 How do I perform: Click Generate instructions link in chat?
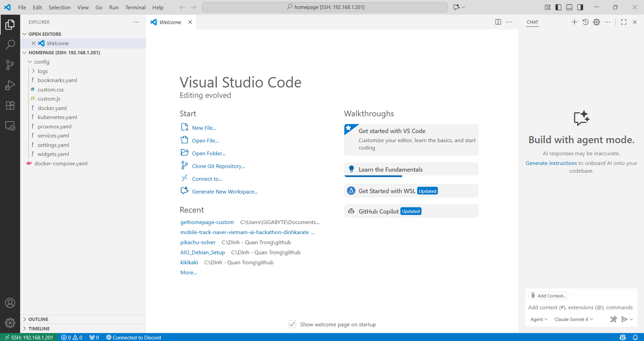551,163
